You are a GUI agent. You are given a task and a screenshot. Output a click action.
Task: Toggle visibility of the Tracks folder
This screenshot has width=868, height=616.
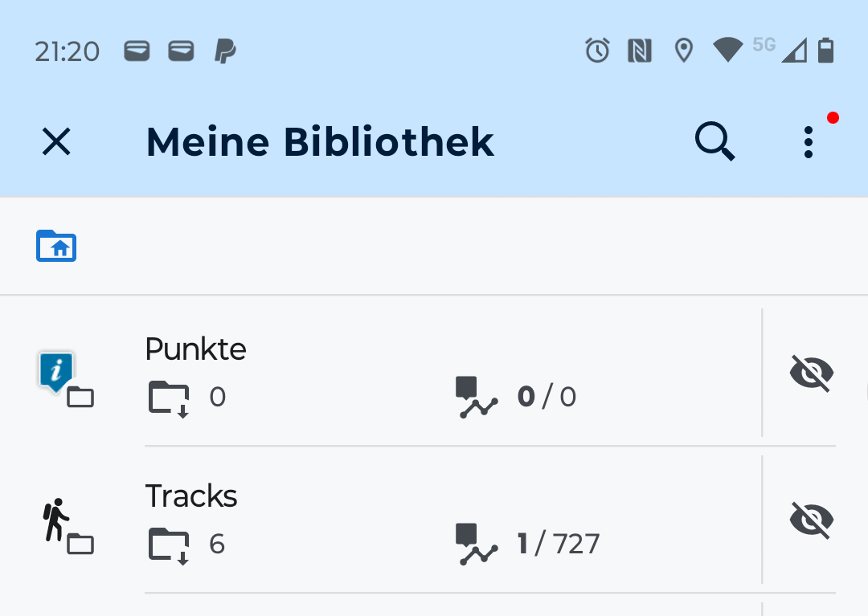(811, 520)
